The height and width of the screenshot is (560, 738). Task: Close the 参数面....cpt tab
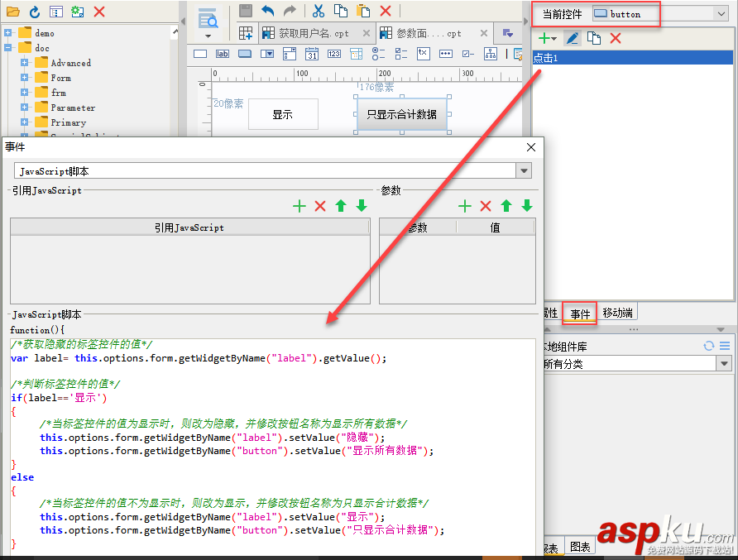click(484, 33)
